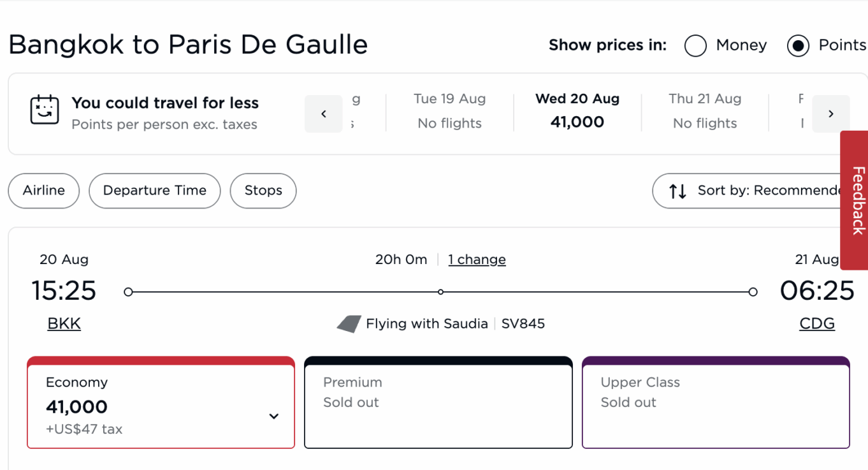Open the 1 change link

[477, 260]
